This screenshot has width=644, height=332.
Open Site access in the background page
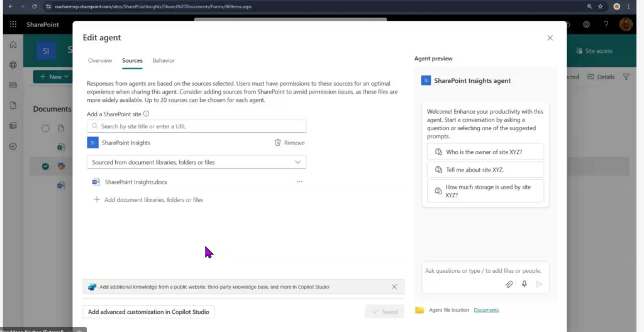tap(594, 51)
